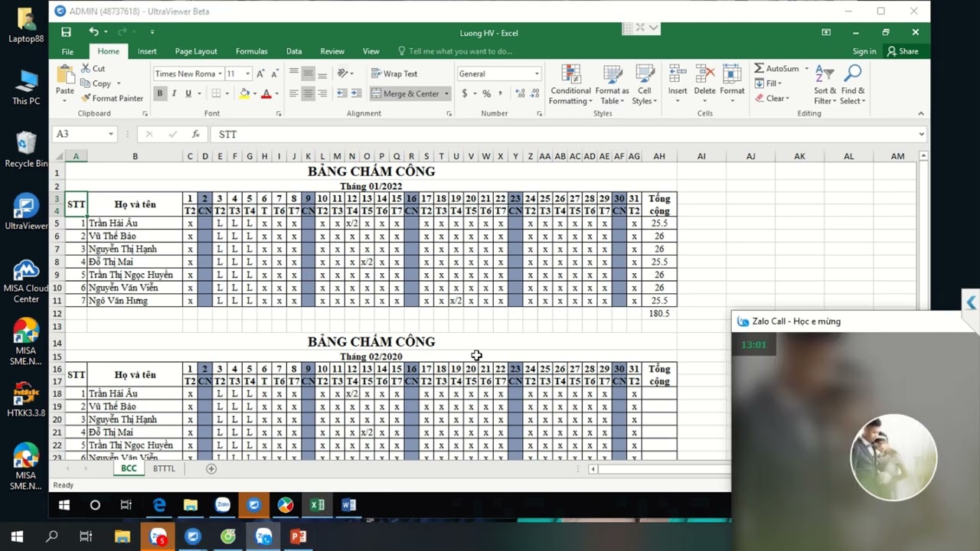
Task: Click the Accounting dollar format icon
Action: point(464,93)
